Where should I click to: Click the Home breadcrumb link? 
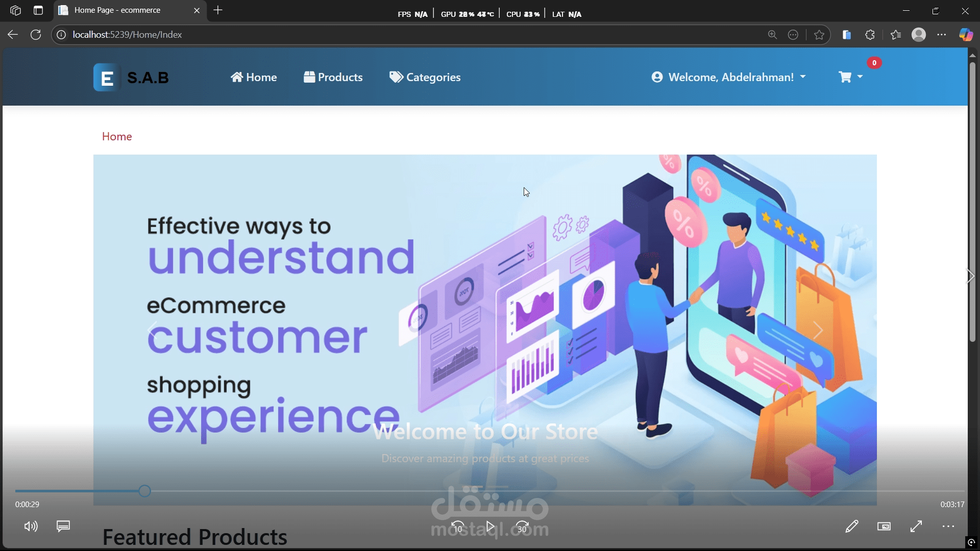(x=117, y=136)
